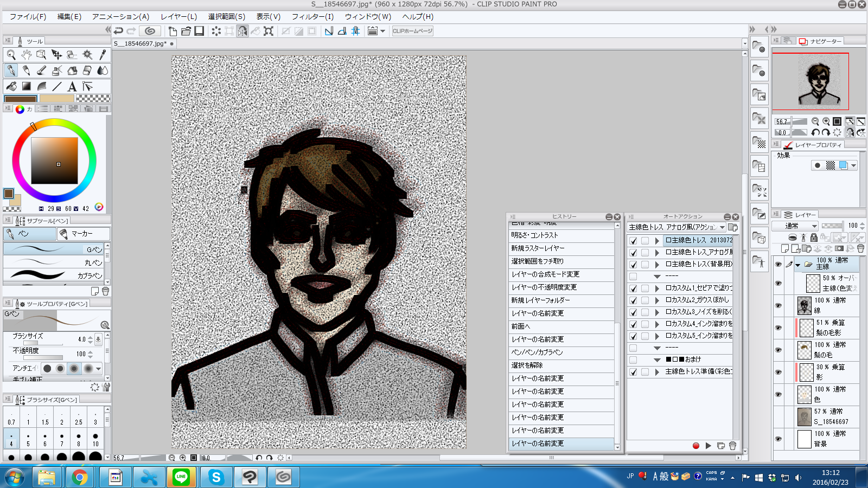Image resolution: width=868 pixels, height=488 pixels.
Task: Click the CLIPホームページ button
Action: tap(412, 31)
